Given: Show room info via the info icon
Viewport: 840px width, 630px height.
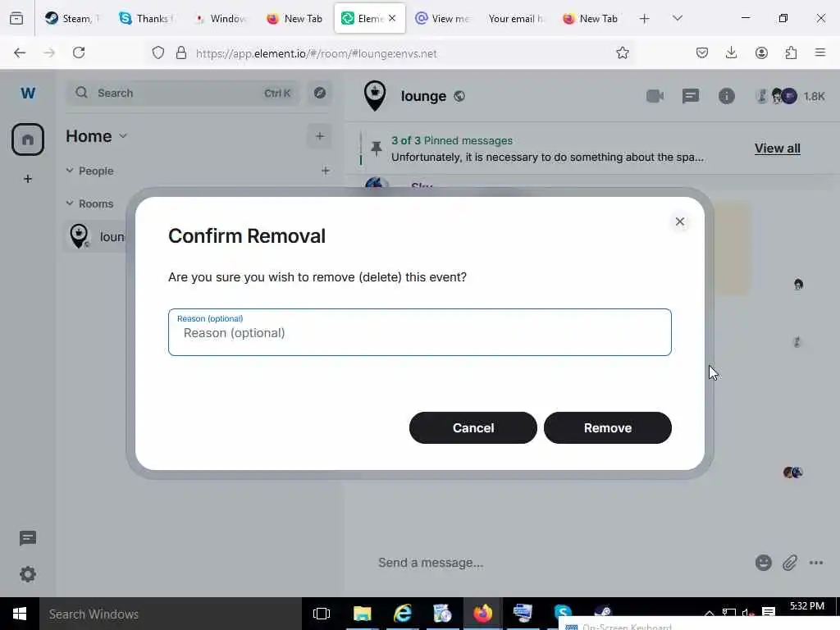Looking at the screenshot, I should [726, 97].
